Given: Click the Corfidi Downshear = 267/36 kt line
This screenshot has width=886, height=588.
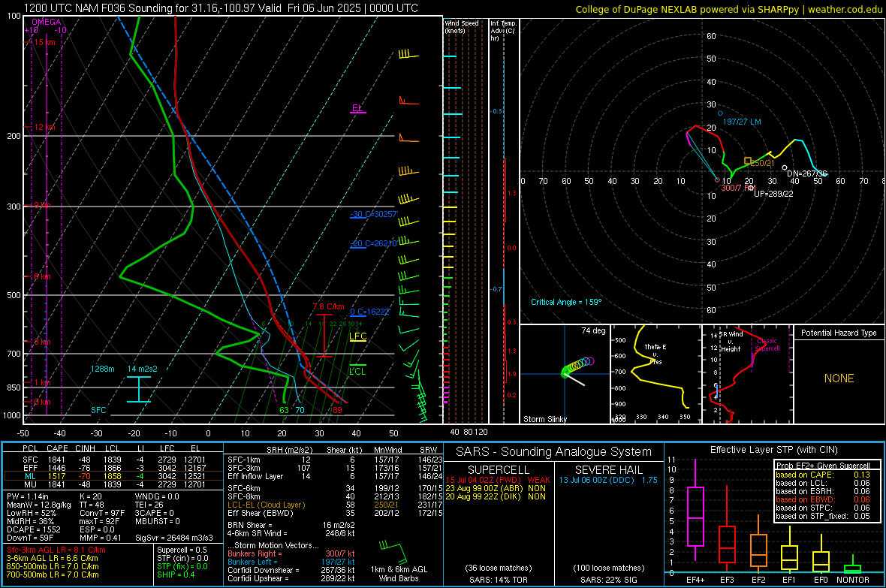Looking at the screenshot, I should point(291,570).
